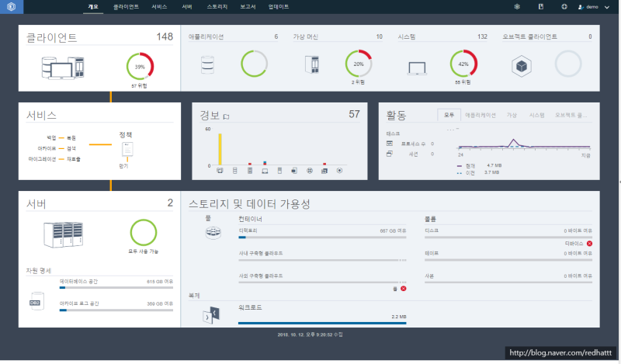Click the 데이터베이스 공간 usage bar

pos(116,288)
